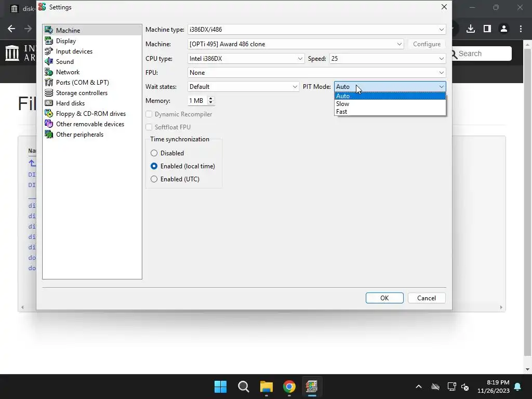Open CPU type dropdown

coord(246,58)
